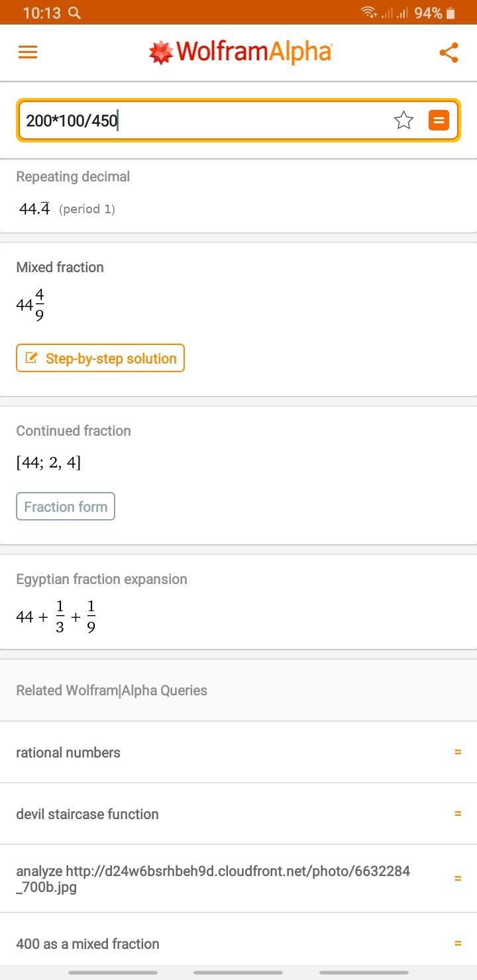Select 400 as a mixed fraction query

pyautogui.click(x=87, y=944)
